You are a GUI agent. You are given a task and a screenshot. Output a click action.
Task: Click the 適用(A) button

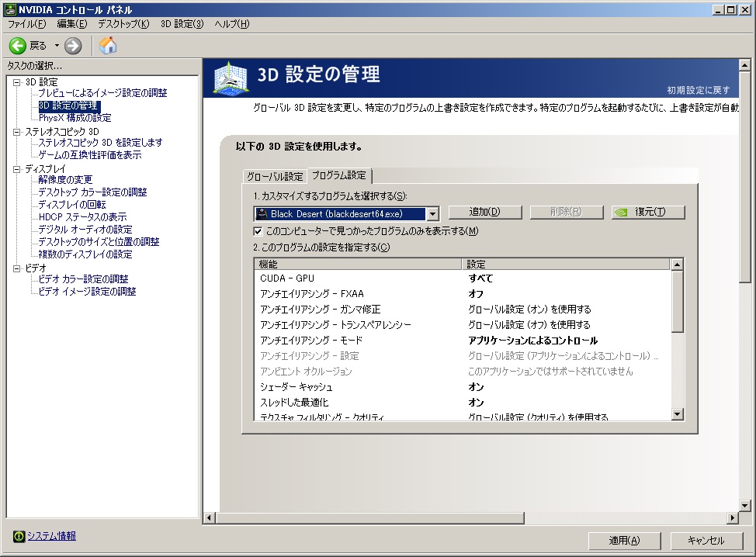pos(624,541)
